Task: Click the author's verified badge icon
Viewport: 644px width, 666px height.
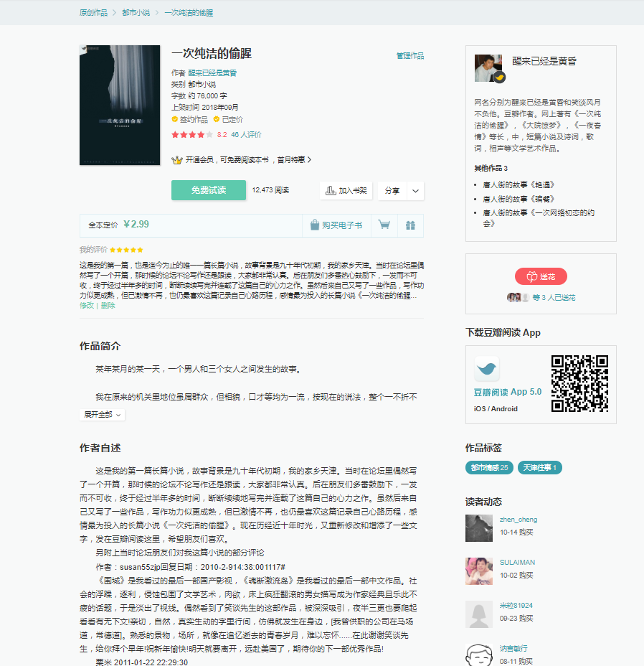Action: tap(500, 78)
